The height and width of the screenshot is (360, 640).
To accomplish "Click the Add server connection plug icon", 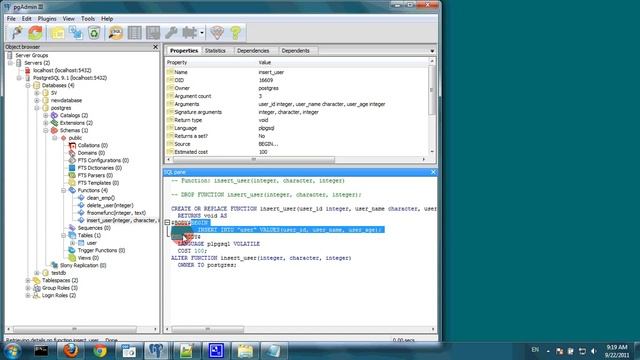I will coord(17,33).
